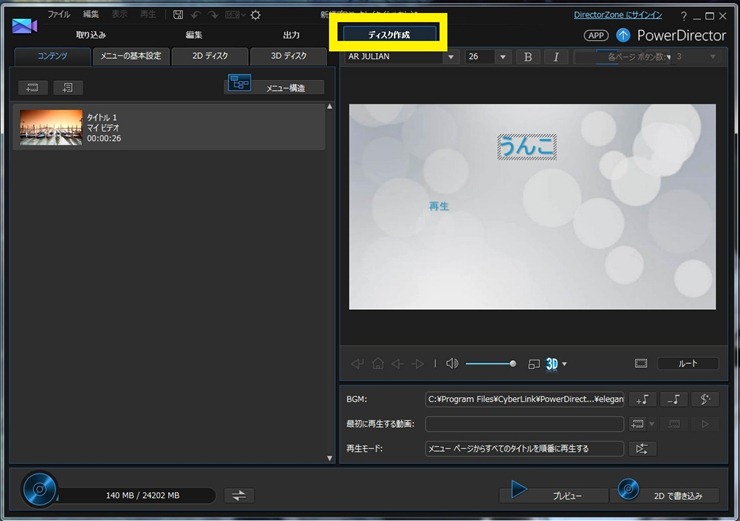The image size is (740, 521).
Task: Expand the 3D display options arrow
Action: (x=565, y=364)
